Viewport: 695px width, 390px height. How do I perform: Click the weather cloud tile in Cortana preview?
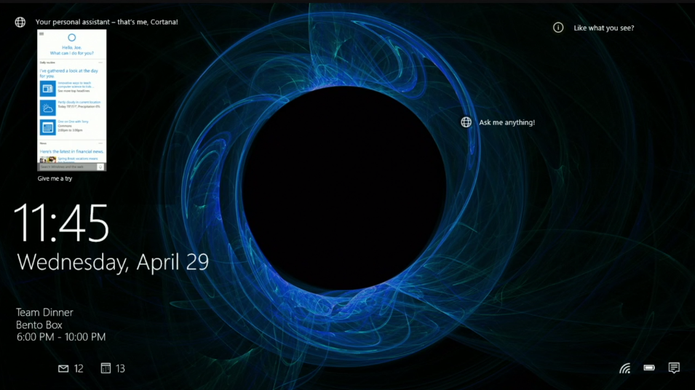48,108
